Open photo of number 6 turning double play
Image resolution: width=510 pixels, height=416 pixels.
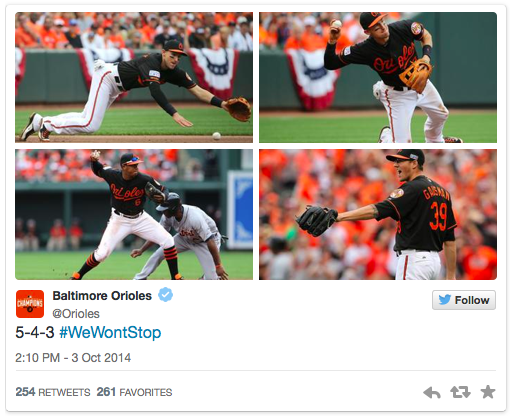pyautogui.click(x=134, y=214)
